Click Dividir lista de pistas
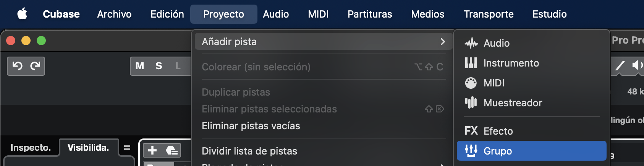This screenshot has height=166, width=644. coord(249,151)
